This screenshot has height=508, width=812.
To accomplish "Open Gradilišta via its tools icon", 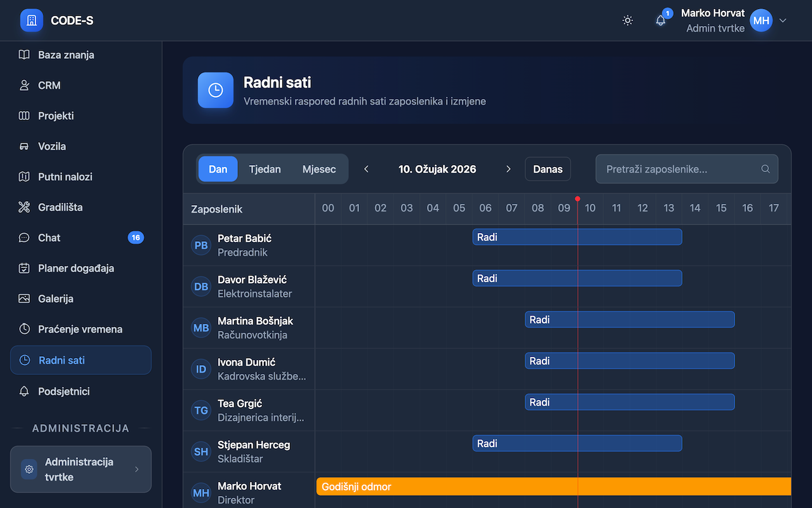I will click(24, 207).
